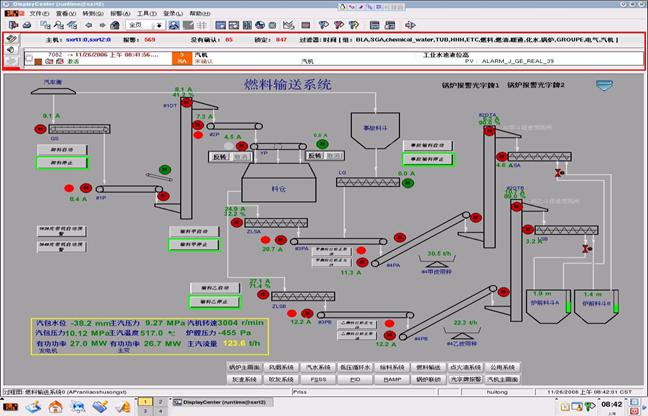The width and height of the screenshot is (648, 416).
Task: Tick the checkbox on alarm row 7082
Action: [29, 58]
